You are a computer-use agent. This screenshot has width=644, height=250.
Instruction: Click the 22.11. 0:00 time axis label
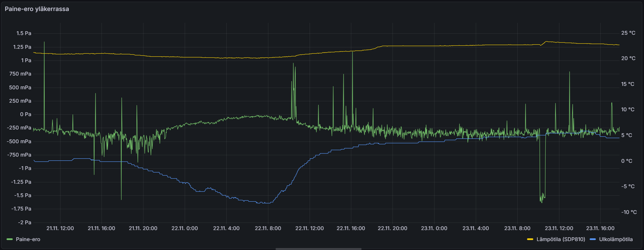point(185,228)
